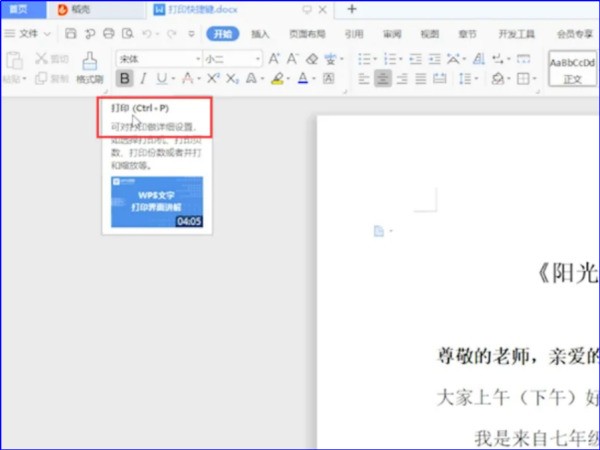Viewport: 600px width, 450px height.
Task: Switch to the 审阅 (Review) ribbon tab
Action: pyautogui.click(x=391, y=33)
